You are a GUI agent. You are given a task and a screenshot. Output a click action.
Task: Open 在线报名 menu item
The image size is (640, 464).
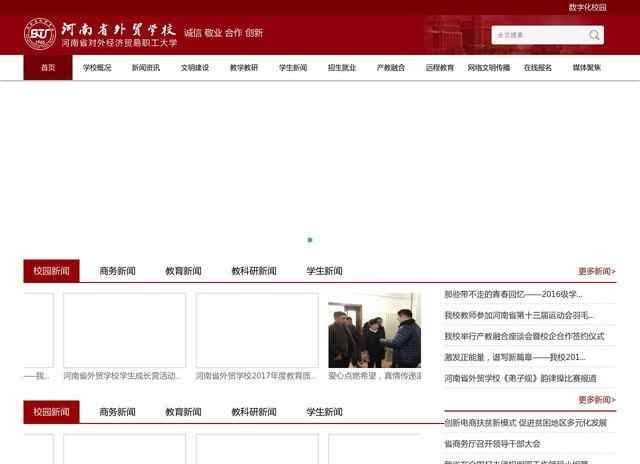click(538, 68)
